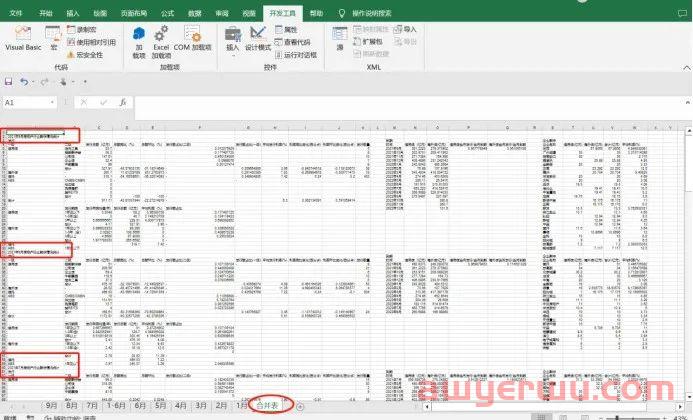The height and width of the screenshot is (420, 693).
Task: Open the XML 源 source pane
Action: pos(340,38)
